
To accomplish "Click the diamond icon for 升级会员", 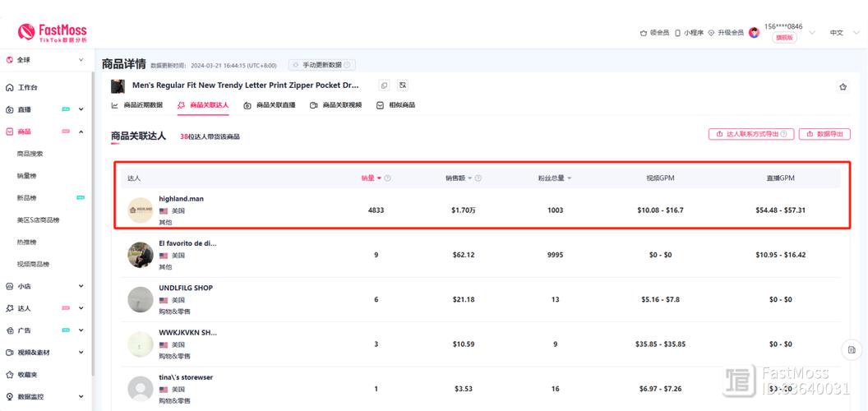I will [711, 33].
